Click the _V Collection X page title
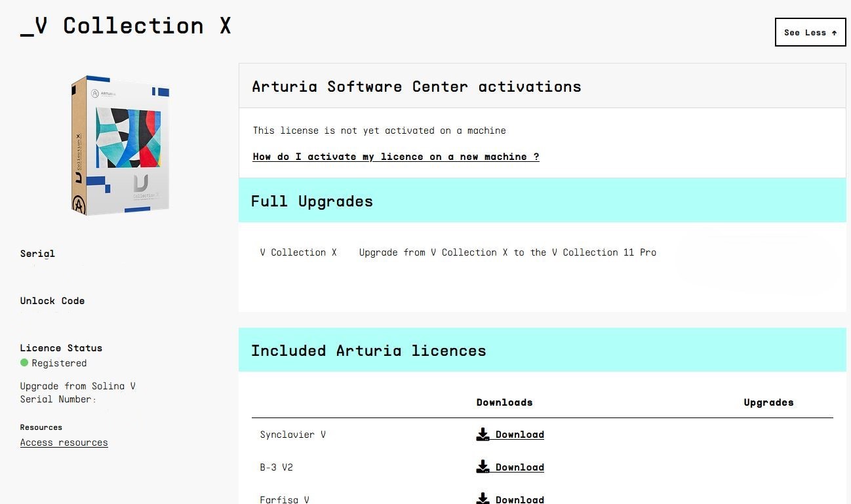The image size is (851, 504). [x=126, y=26]
